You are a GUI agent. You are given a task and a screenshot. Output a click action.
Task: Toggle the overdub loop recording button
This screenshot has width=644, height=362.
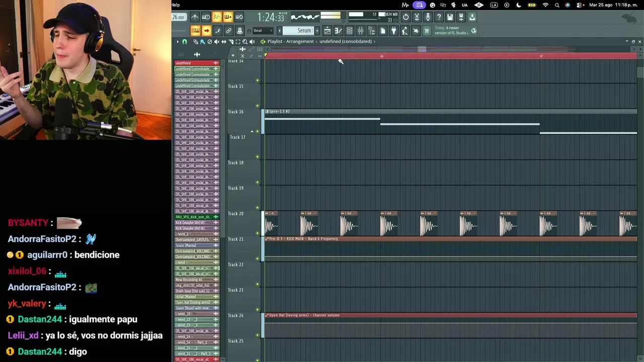pos(228,17)
